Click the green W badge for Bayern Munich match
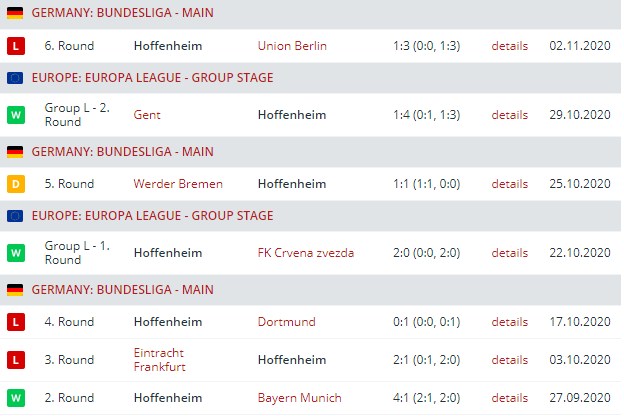Screen dimensions: 624x416 pyautogui.click(x=15, y=398)
